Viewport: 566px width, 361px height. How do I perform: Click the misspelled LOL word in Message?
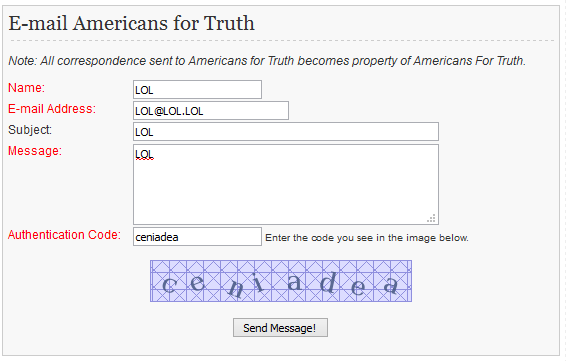[x=144, y=155]
